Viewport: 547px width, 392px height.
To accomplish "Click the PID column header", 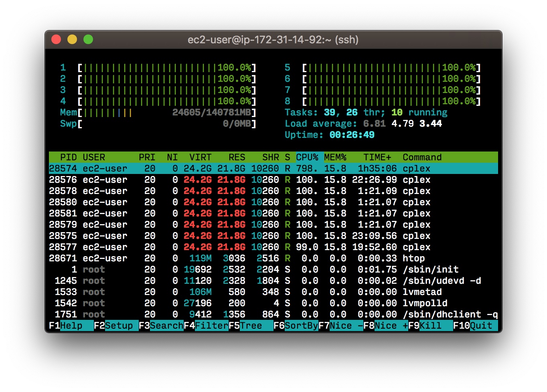I will [x=68, y=157].
